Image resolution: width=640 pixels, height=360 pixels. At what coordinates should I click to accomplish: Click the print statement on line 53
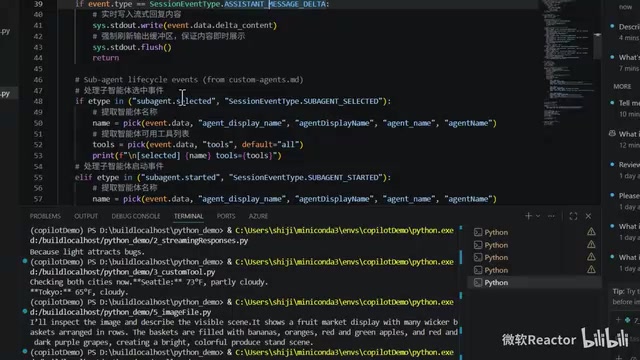[187, 156]
